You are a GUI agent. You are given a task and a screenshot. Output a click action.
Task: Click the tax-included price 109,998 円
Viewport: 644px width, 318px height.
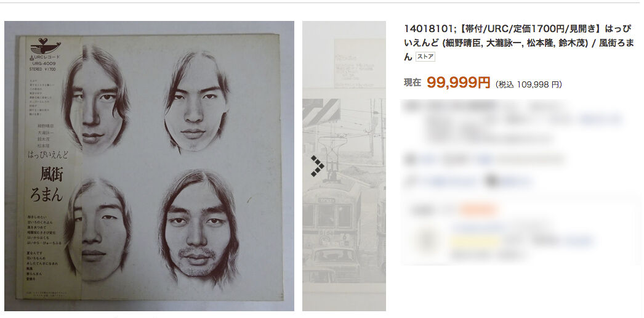pyautogui.click(x=529, y=84)
